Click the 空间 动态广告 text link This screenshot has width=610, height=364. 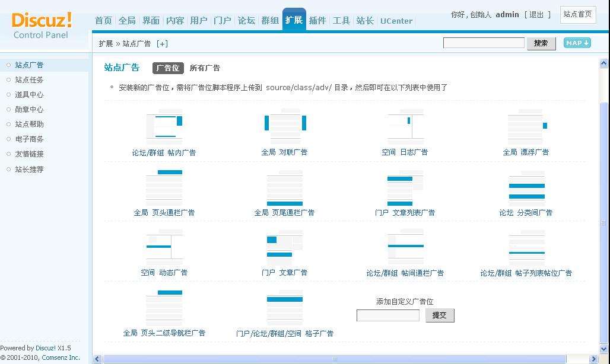164,272
